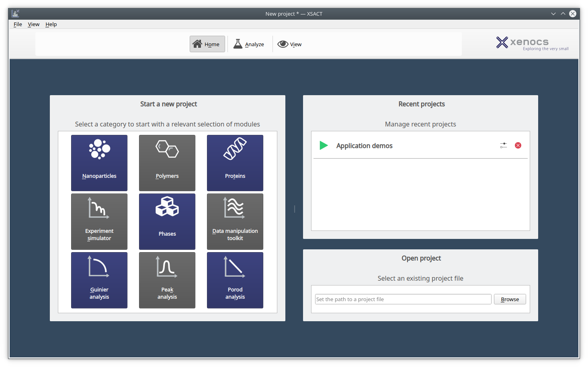Image resolution: width=588 pixels, height=367 pixels.
Task: Open the Experiment simulator module
Action: pyautogui.click(x=99, y=222)
